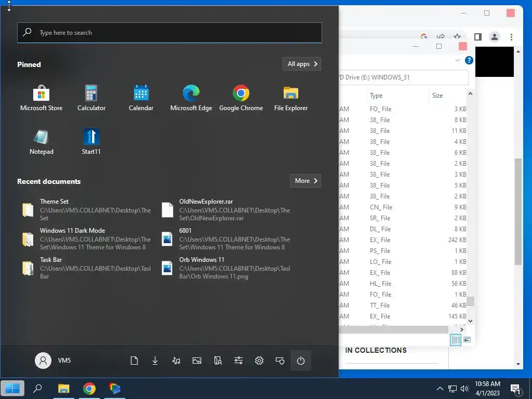This screenshot has height=399, width=532.
Task: Click Explorer file list scroll down arrow
Action: point(470,321)
